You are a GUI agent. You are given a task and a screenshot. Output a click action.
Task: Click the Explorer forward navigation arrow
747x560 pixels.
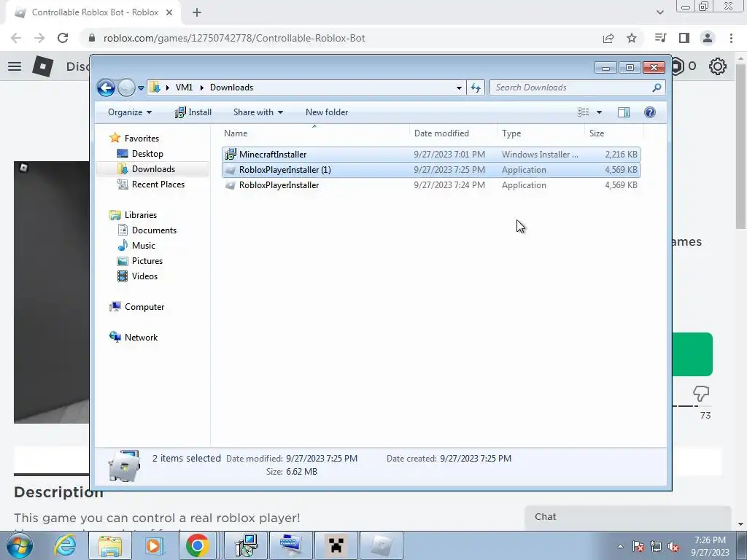(x=126, y=87)
